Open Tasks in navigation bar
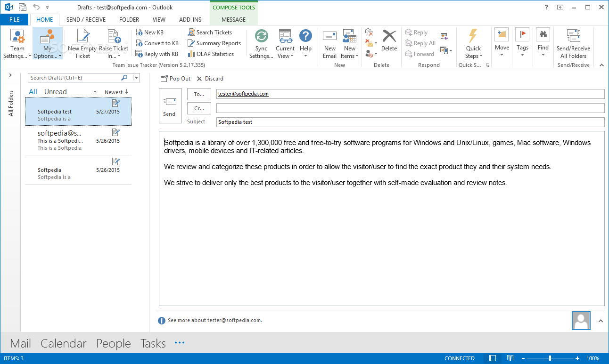Viewport: 609px width, 364px height. point(153,343)
